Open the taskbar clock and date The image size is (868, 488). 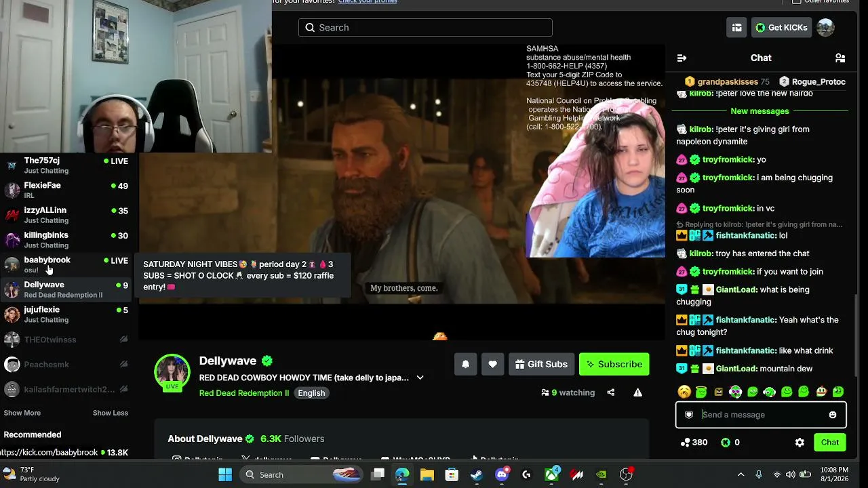click(834, 474)
